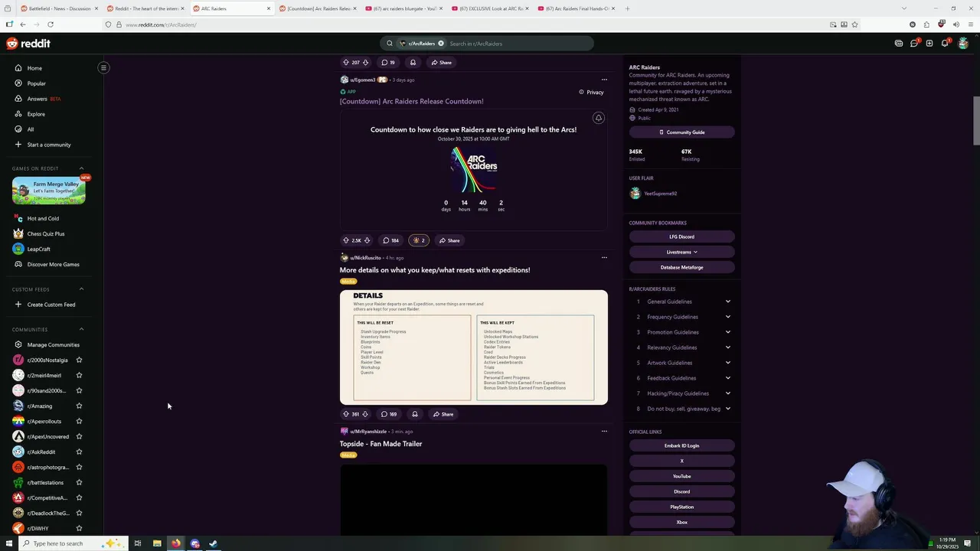Open Manage Communities
980x551 pixels.
pos(53,344)
